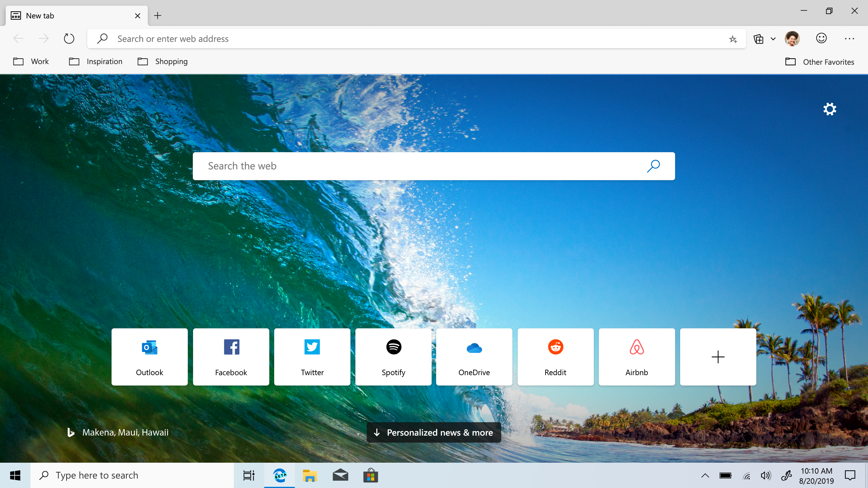Screen dimensions: 868x488
Task: Click Personalized news and more button
Action: point(433,432)
